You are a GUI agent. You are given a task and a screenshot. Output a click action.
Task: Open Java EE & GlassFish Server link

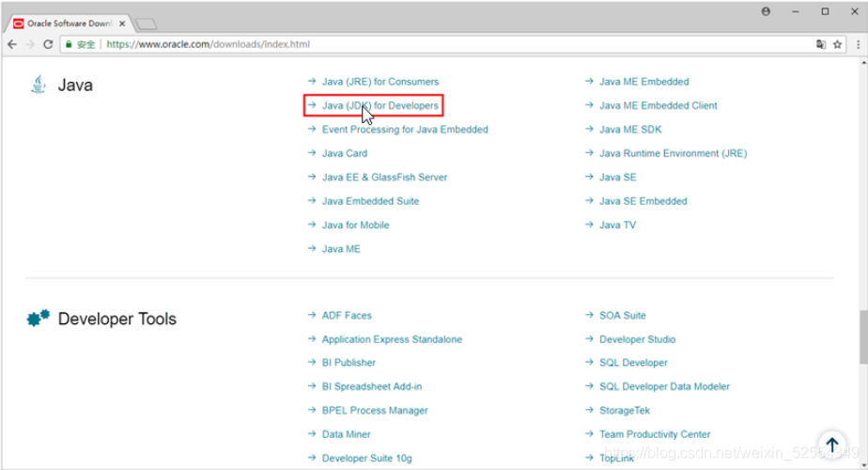385,177
